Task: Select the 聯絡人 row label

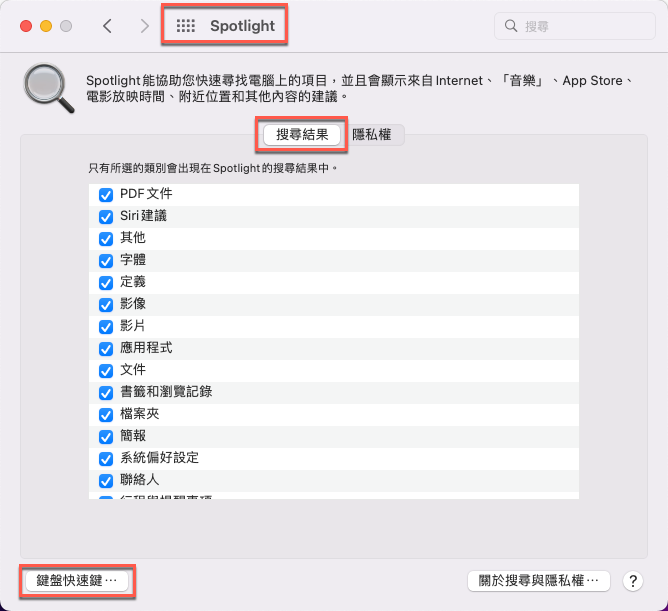Action: 140,480
